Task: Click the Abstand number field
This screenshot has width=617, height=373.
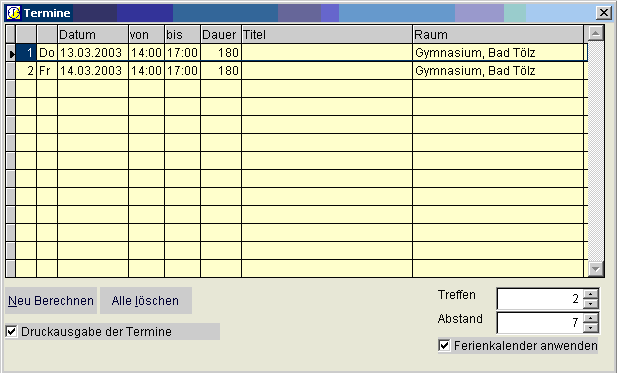Action: 540,323
